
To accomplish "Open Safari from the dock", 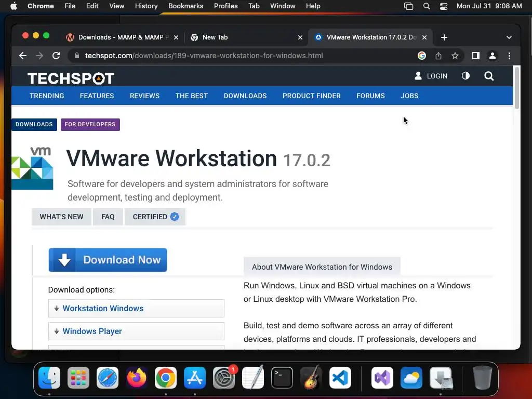I will point(108,377).
